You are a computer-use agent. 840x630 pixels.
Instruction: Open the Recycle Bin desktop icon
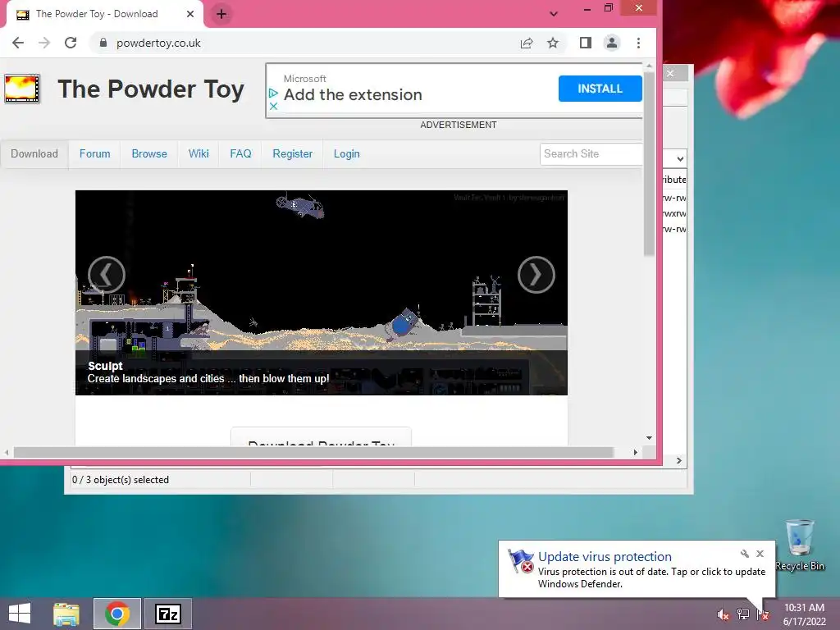(800, 545)
